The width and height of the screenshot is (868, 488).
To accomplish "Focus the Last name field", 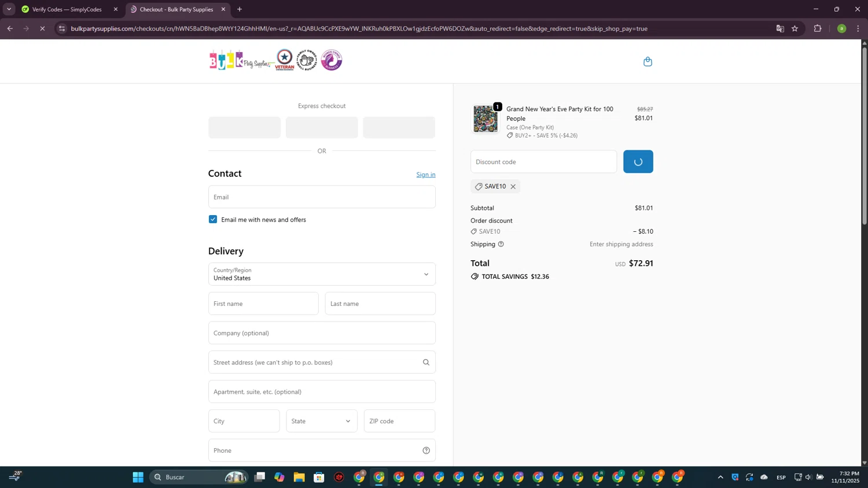I will pos(380,304).
